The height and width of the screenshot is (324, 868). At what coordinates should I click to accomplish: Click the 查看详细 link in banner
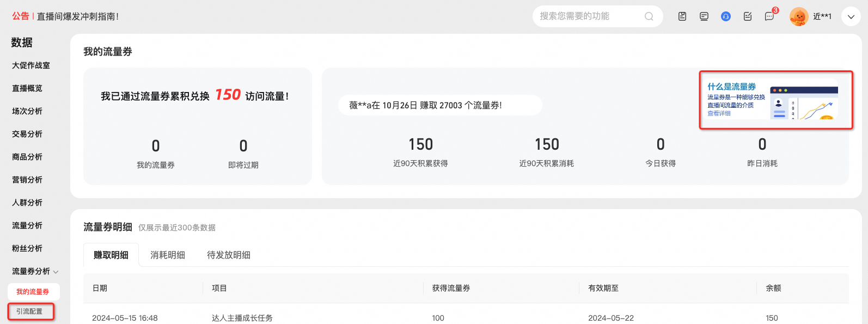(719, 113)
